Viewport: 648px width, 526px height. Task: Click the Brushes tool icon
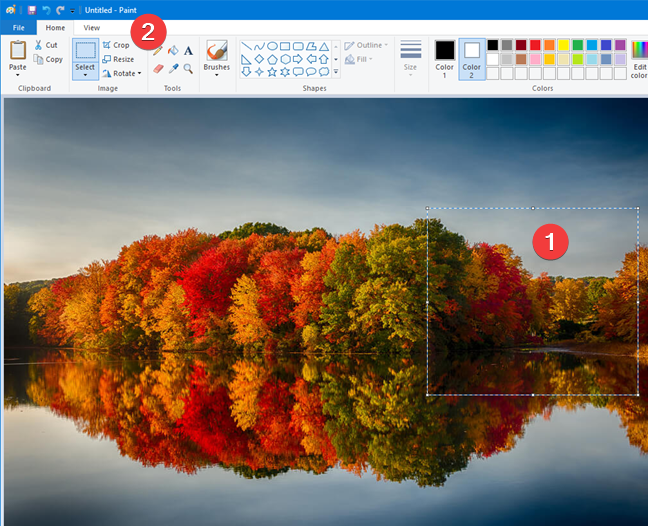click(x=217, y=51)
